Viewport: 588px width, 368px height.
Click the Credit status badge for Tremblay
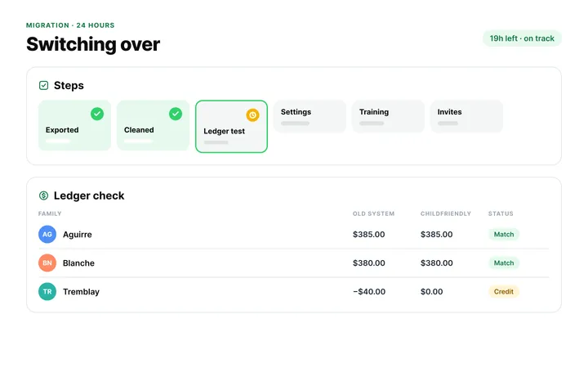pyautogui.click(x=504, y=291)
